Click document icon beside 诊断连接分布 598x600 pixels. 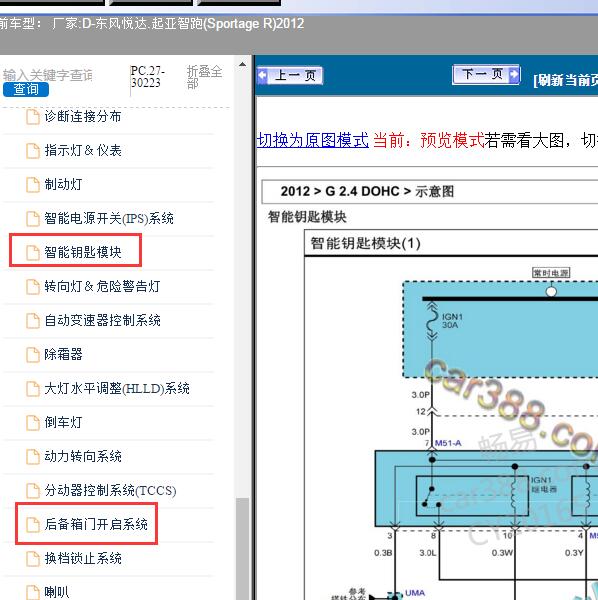point(33,117)
